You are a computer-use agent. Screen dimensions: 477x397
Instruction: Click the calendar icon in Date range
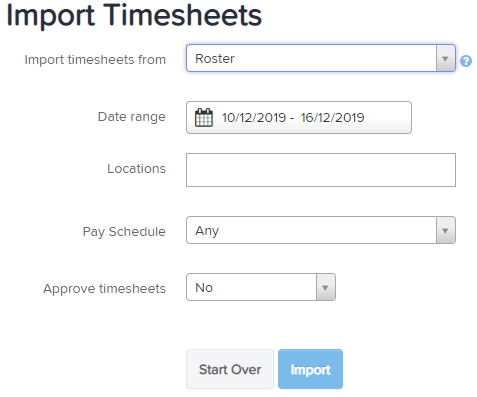coord(204,117)
